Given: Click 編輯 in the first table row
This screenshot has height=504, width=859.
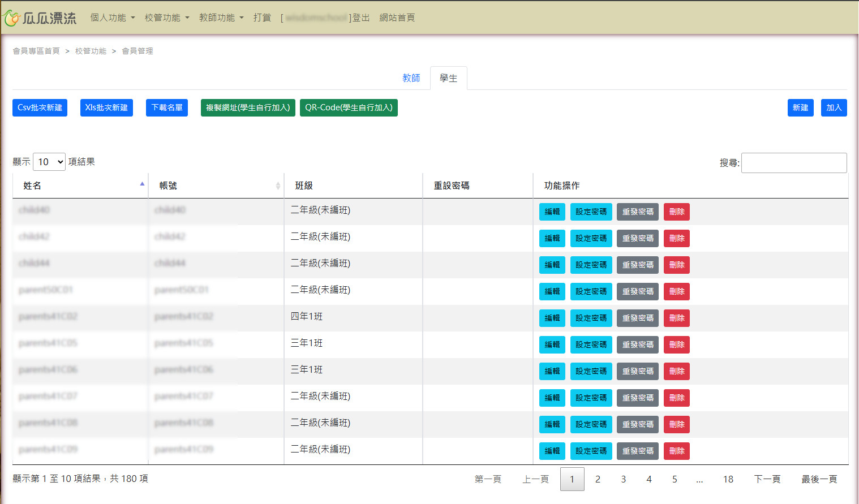Looking at the screenshot, I should (552, 212).
